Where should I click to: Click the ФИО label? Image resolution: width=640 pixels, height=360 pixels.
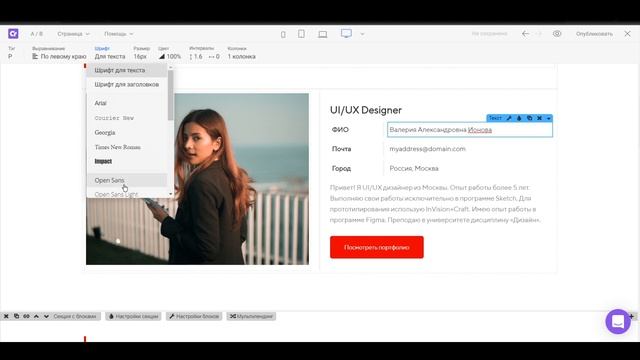[x=340, y=130]
